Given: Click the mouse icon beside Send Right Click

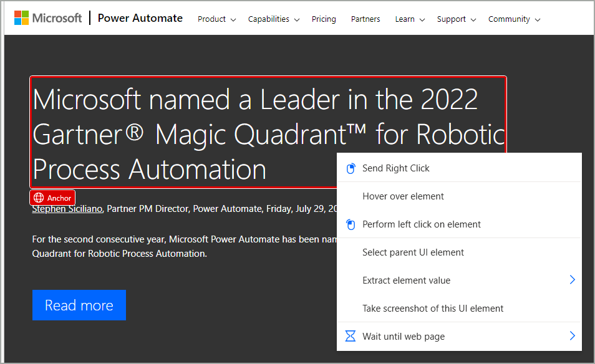Looking at the screenshot, I should [x=351, y=168].
